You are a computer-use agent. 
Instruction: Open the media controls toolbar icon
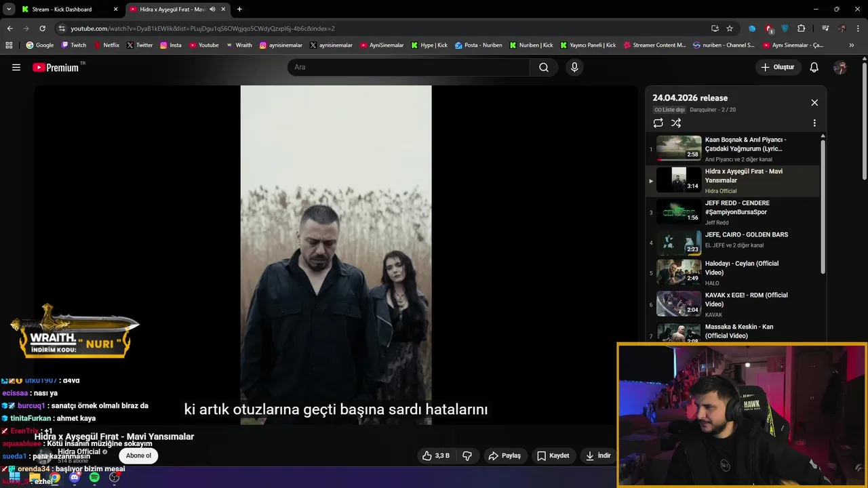pos(825,28)
